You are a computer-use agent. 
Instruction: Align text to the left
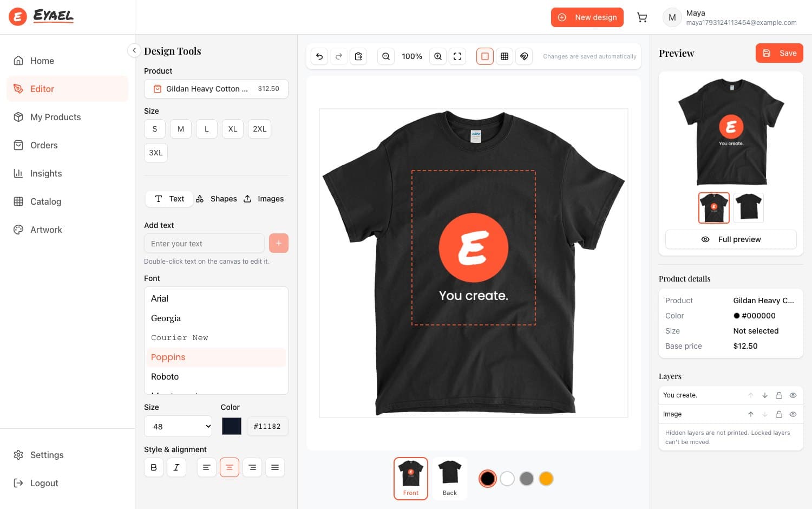[206, 467]
